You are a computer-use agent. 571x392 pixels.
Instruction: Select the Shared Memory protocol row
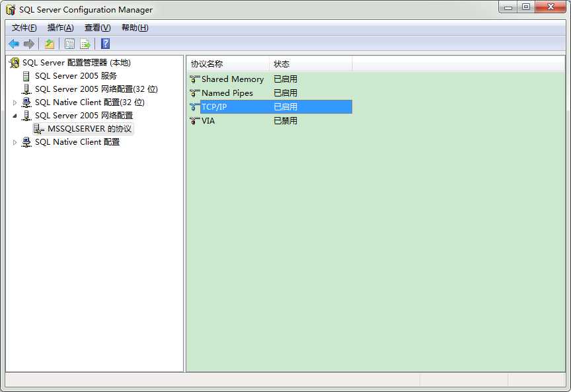coord(270,79)
